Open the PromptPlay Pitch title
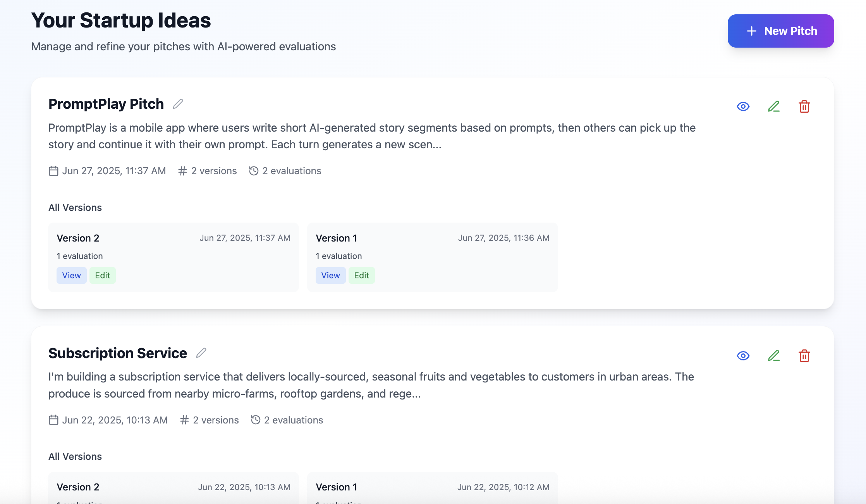This screenshot has height=504, width=866. pyautogui.click(x=106, y=104)
